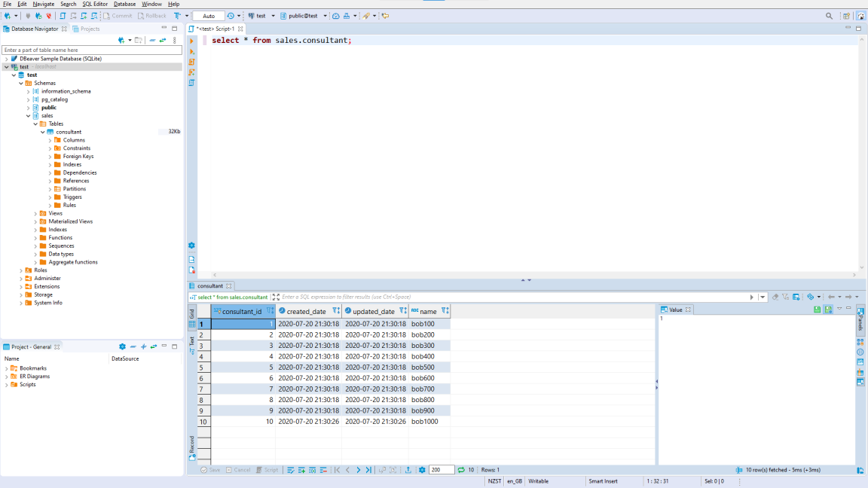Click Link with editor arrows in navigator
Image resolution: width=868 pixels, height=488 pixels.
click(x=163, y=40)
